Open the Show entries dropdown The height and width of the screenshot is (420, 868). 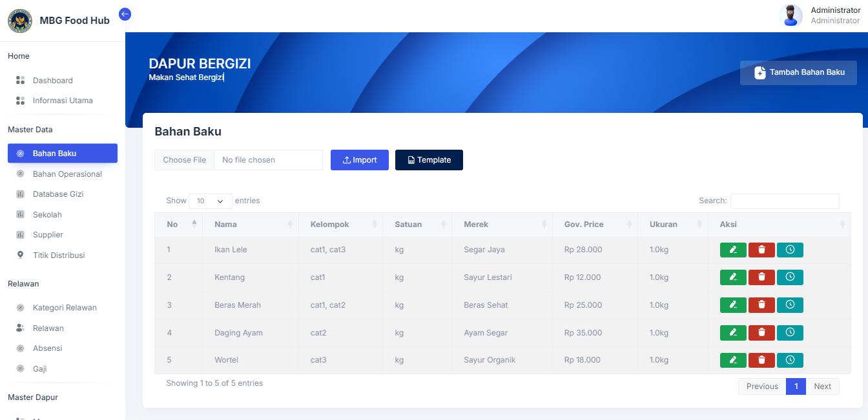[210, 201]
